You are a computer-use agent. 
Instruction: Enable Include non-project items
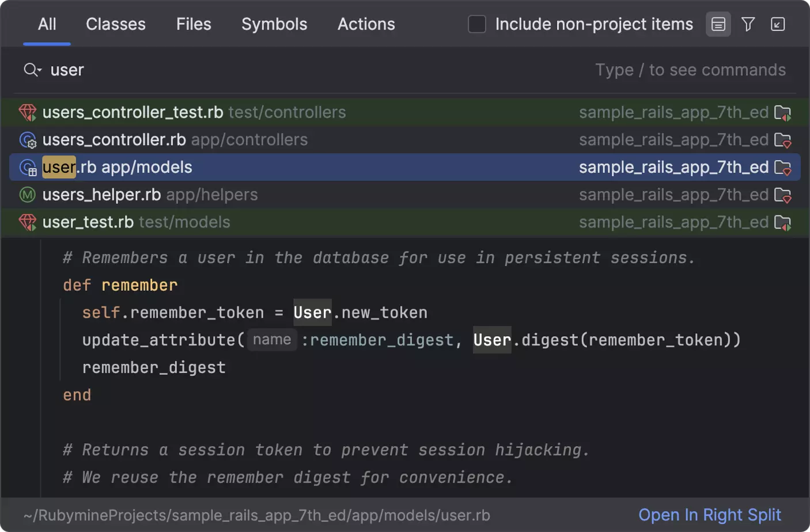477,24
